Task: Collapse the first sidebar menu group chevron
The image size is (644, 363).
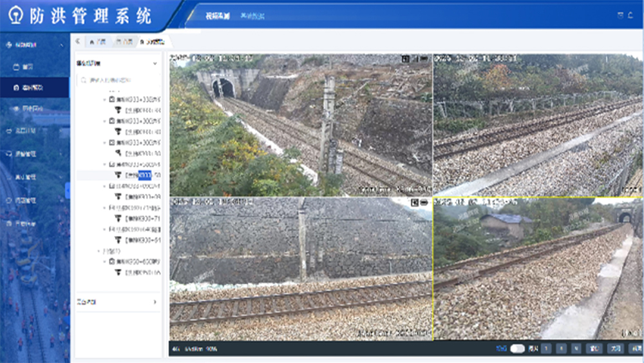Action: (x=62, y=45)
